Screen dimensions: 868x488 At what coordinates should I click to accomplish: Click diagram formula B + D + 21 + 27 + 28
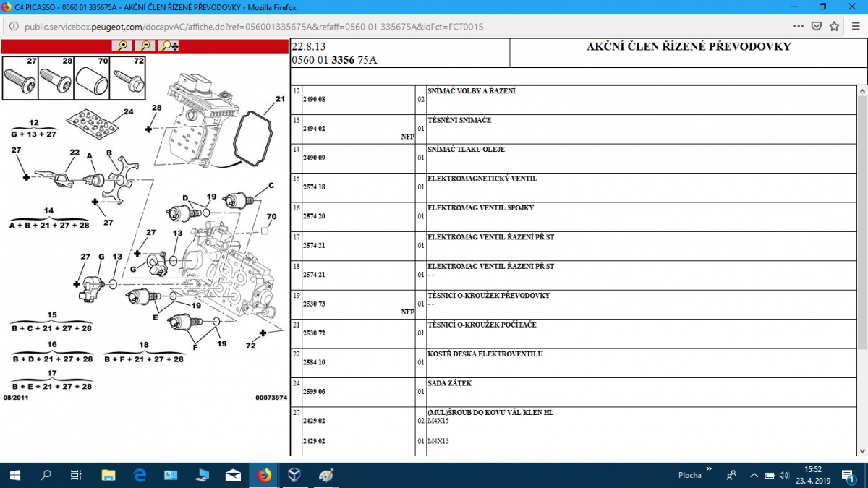[52, 359]
